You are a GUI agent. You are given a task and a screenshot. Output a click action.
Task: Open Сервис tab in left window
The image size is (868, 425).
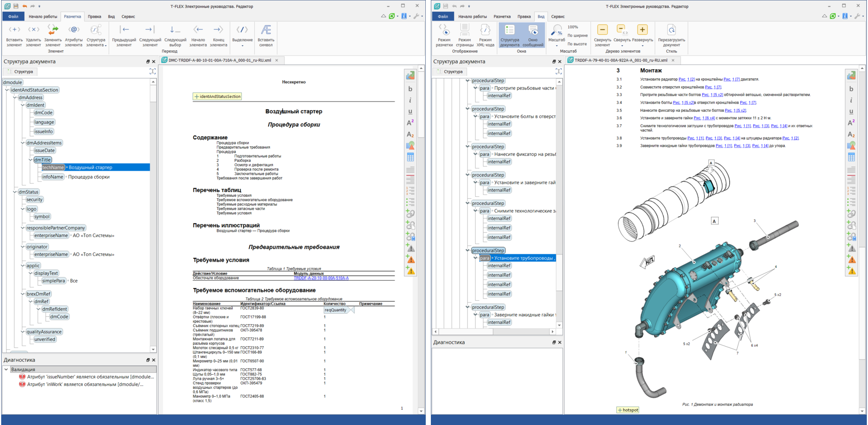(128, 17)
